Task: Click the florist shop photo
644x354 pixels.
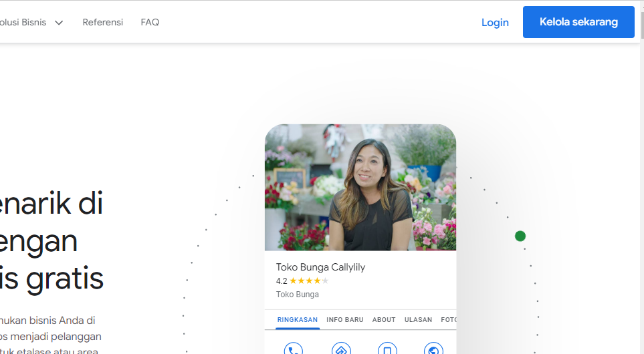Action: coord(360,188)
